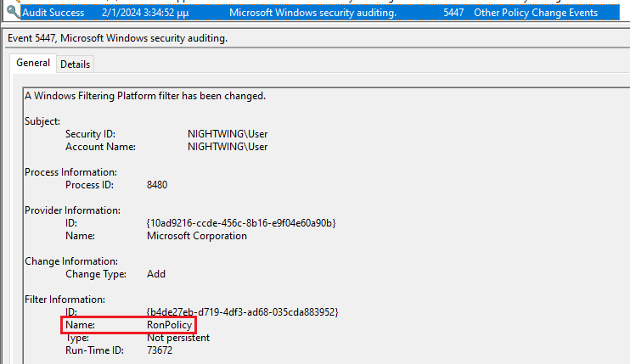
Task: Click the Type value Not persistent
Action: 178,338
